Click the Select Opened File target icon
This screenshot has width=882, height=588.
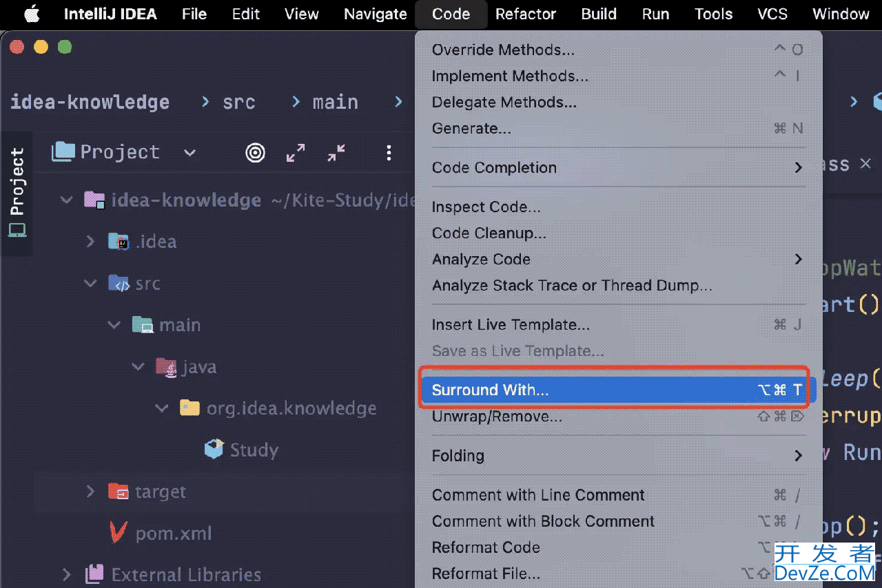pyautogui.click(x=256, y=153)
